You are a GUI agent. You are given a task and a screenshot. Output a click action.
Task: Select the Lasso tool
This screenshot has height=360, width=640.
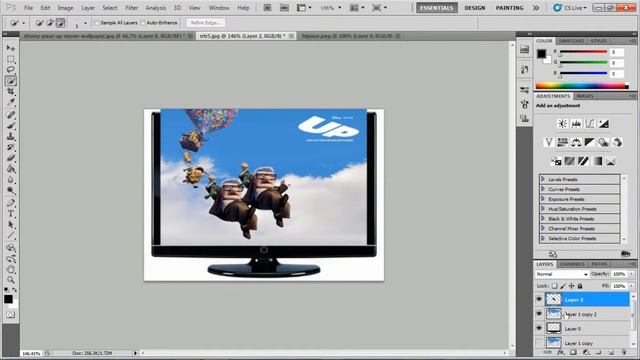click(11, 70)
